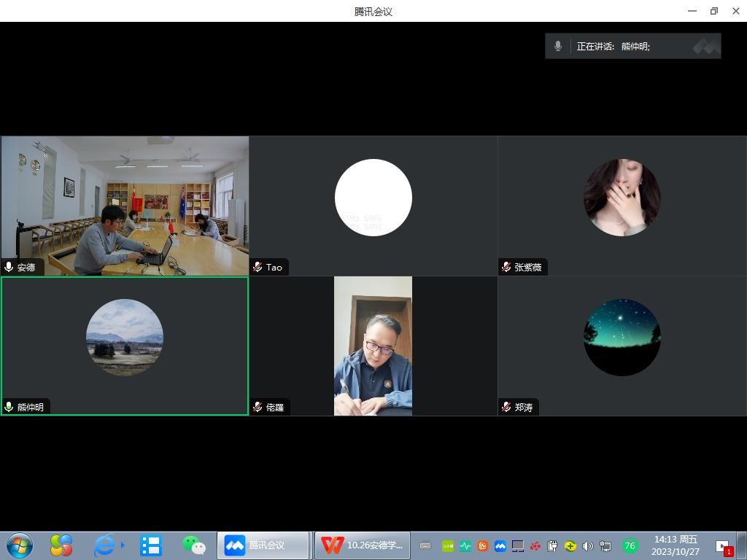Open the system volume tray icon
This screenshot has width=747, height=560.
click(588, 545)
